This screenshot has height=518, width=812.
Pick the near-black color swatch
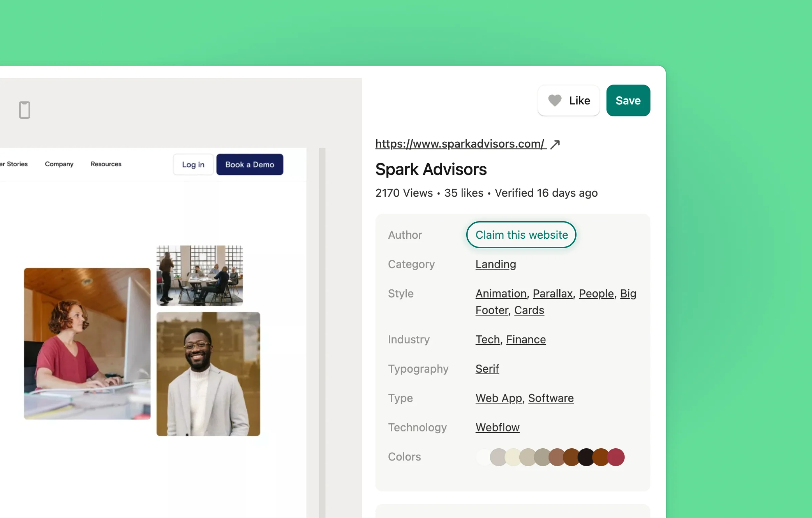(x=586, y=457)
